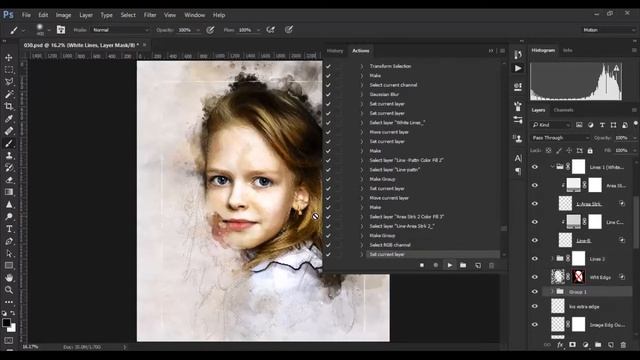The width and height of the screenshot is (640, 360).
Task: Delete selected step with Actions trash icon
Action: [x=491, y=265]
